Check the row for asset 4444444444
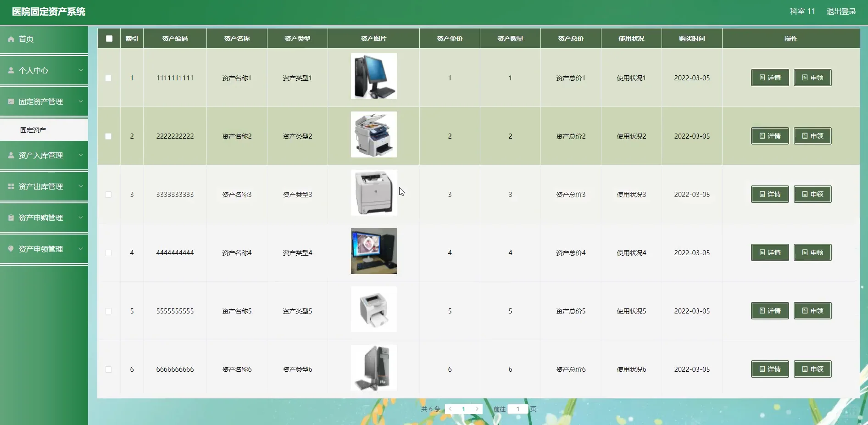The height and width of the screenshot is (425, 868). point(108,253)
